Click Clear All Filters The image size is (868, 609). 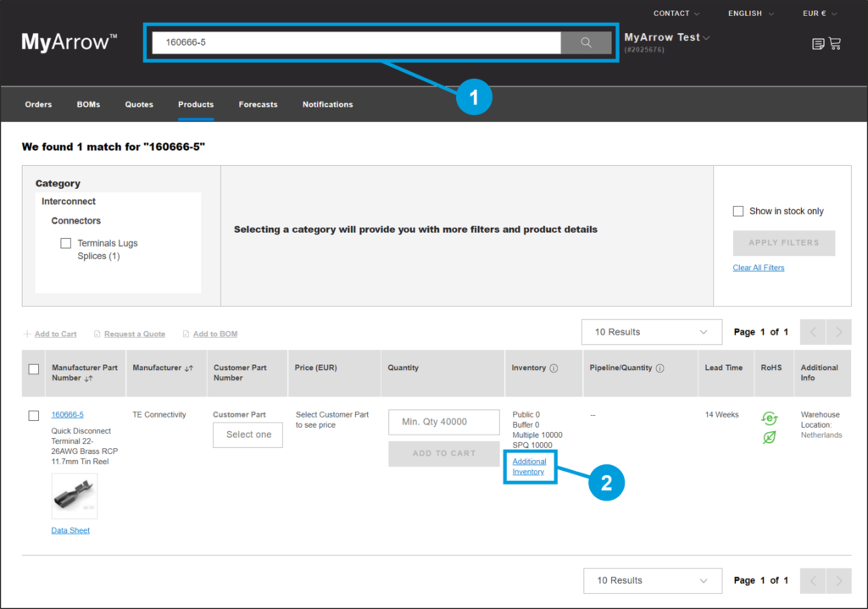[758, 268]
